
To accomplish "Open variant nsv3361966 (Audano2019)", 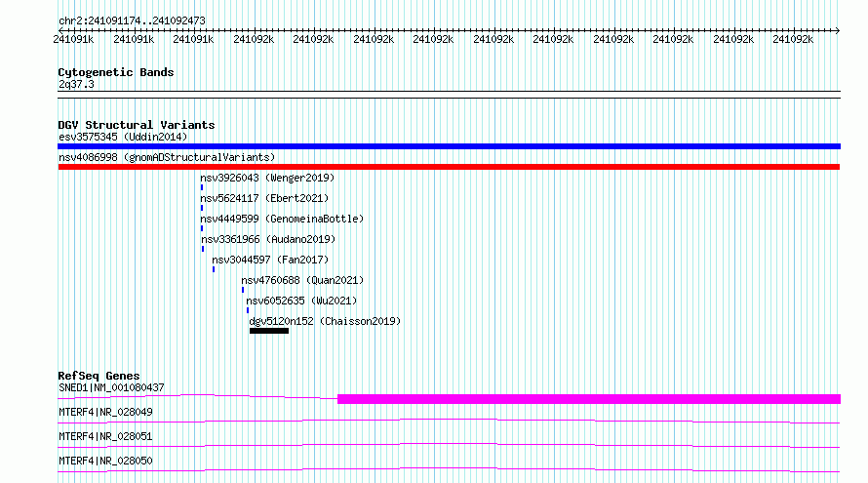I will coord(268,239).
